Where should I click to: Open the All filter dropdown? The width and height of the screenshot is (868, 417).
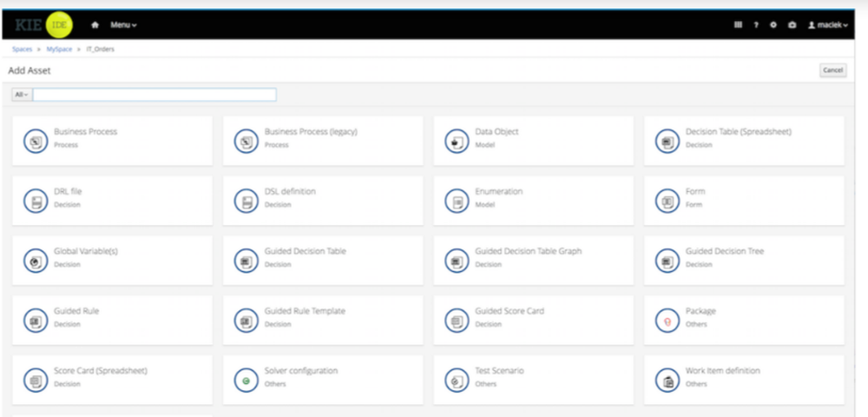tap(23, 95)
